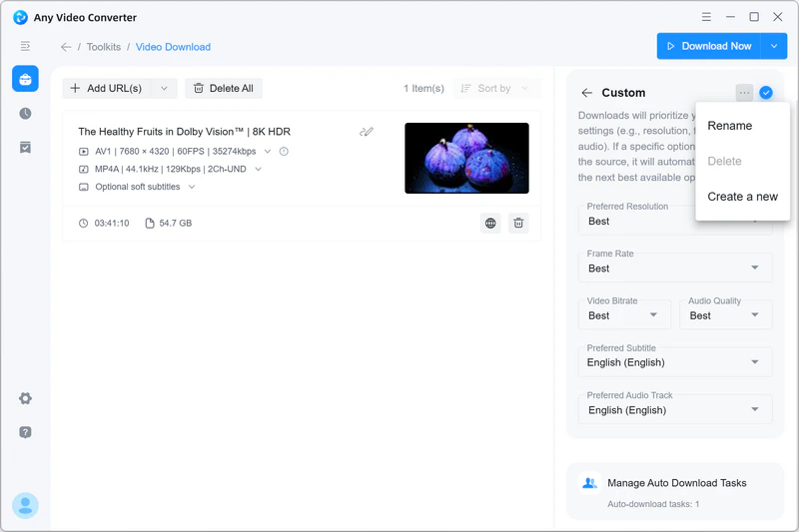The width and height of the screenshot is (799, 532).
Task: Expand Add URL(s) dropdown arrow
Action: click(x=164, y=88)
